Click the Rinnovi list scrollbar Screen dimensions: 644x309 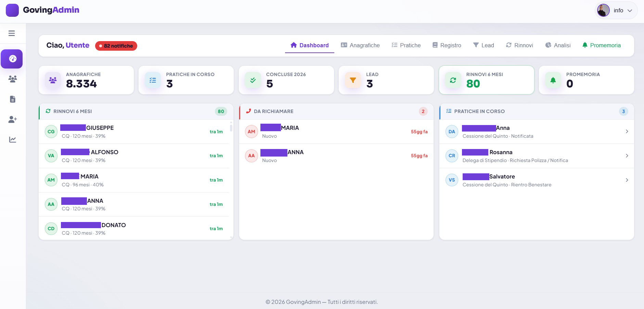click(231, 128)
